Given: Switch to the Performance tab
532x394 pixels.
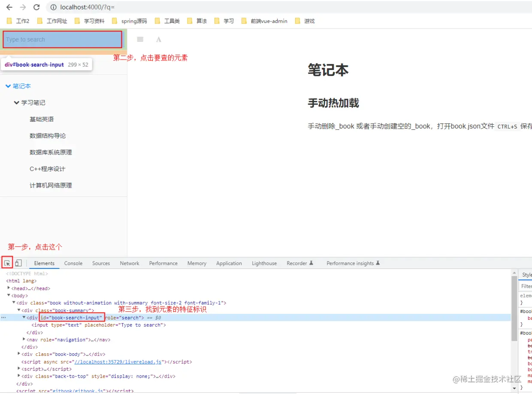Looking at the screenshot, I should pos(163,263).
